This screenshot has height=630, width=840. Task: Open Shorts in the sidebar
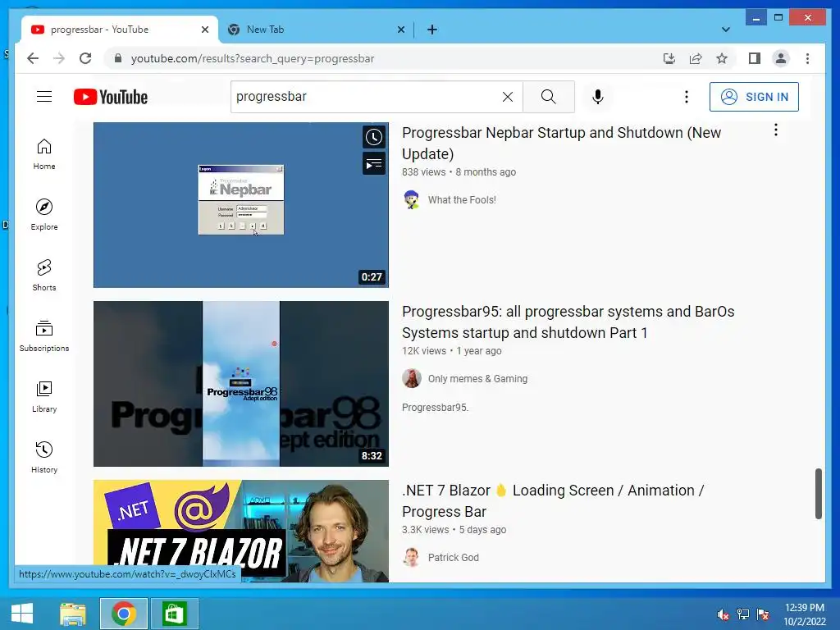click(x=44, y=276)
